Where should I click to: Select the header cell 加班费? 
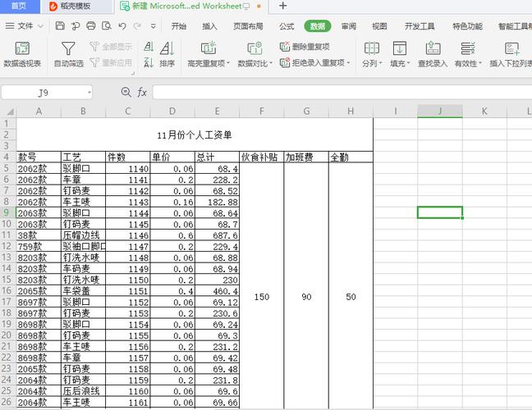306,157
